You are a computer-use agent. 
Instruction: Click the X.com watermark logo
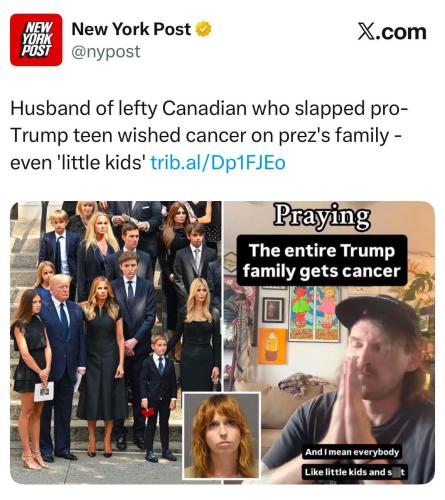coord(392,32)
